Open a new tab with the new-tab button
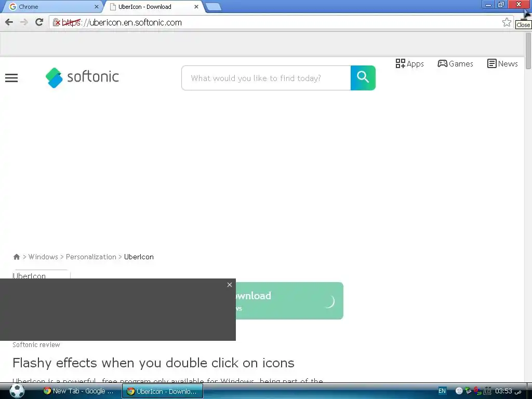 pos(214,7)
